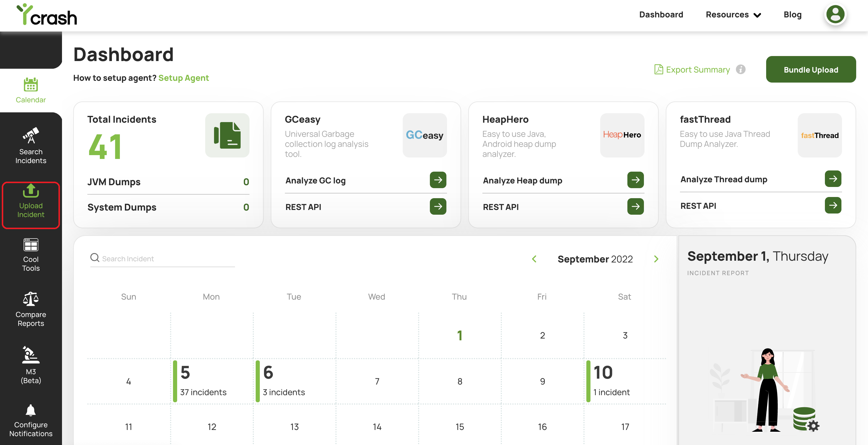Viewport: 868px width, 445px height.
Task: Open the Blog menu item
Action: [x=792, y=14]
